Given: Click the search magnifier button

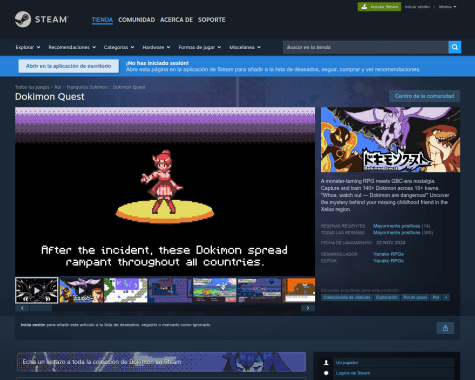Looking at the screenshot, I should point(455,47).
